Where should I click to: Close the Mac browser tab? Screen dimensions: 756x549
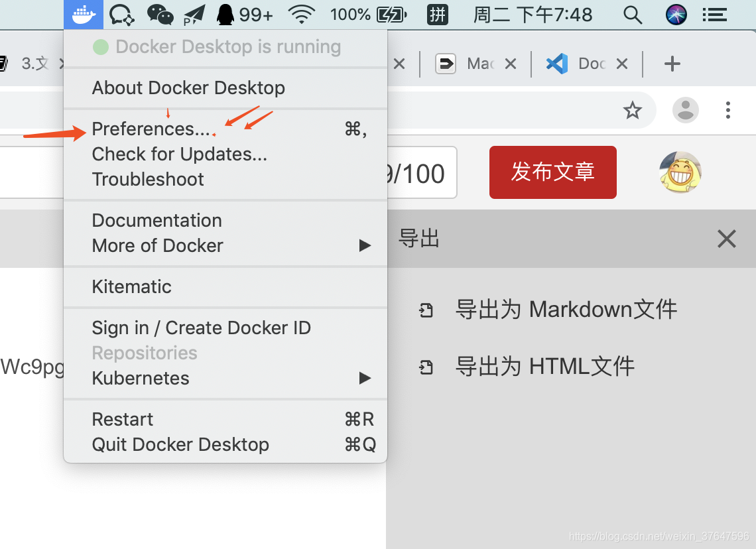click(x=511, y=64)
